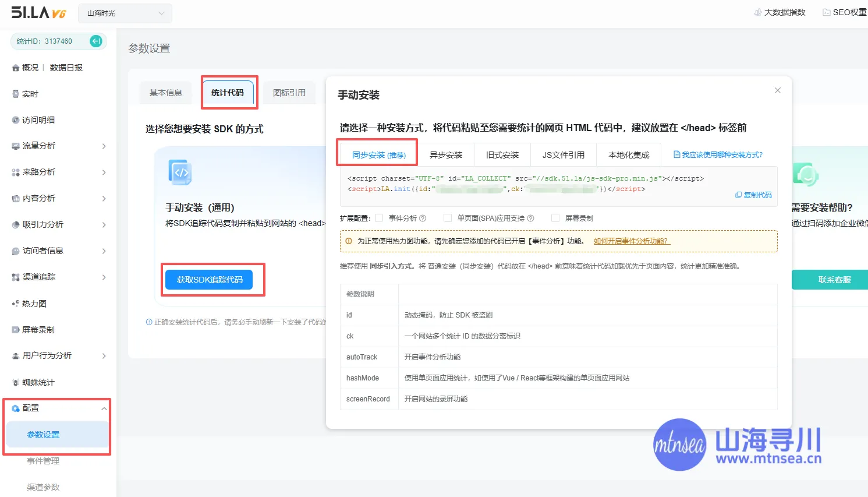This screenshot has height=497, width=868.
Task: Click the 配置 gear icon
Action: [16, 408]
